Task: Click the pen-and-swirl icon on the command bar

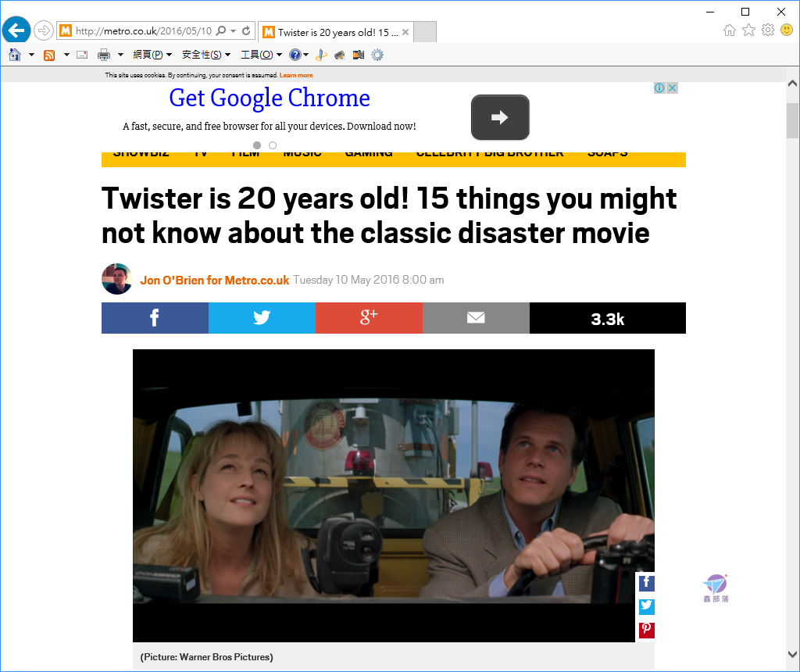Action: point(321,55)
